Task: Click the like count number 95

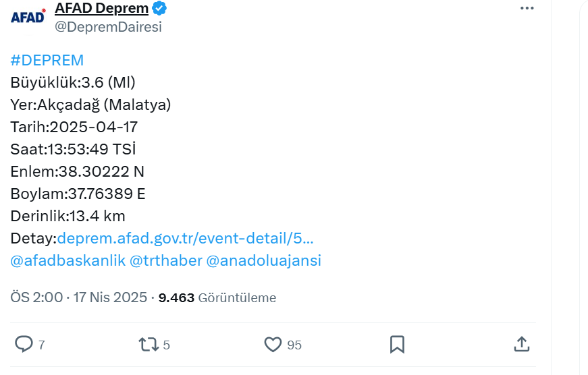Action: point(294,345)
